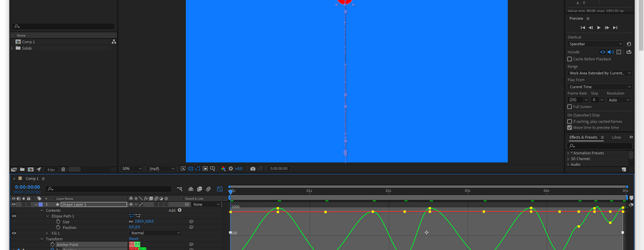Click the Reset link under Transform
This screenshot has width=644, height=250.
tap(134, 239)
